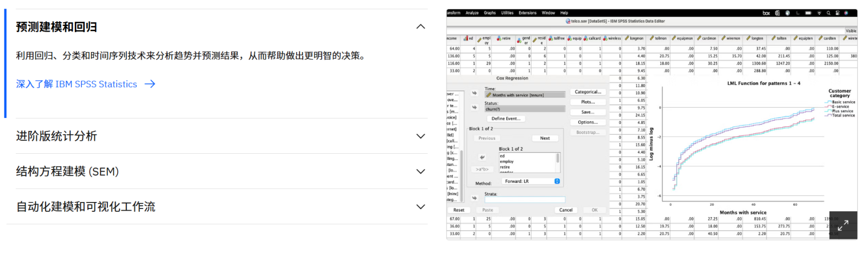Click the Wi-Fi icon in macOS menu bar

(x=819, y=13)
